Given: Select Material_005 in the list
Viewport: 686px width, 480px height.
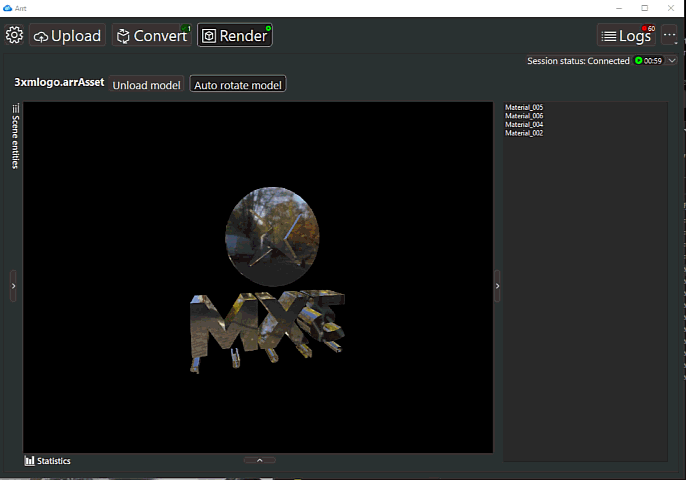Looking at the screenshot, I should (x=524, y=107).
